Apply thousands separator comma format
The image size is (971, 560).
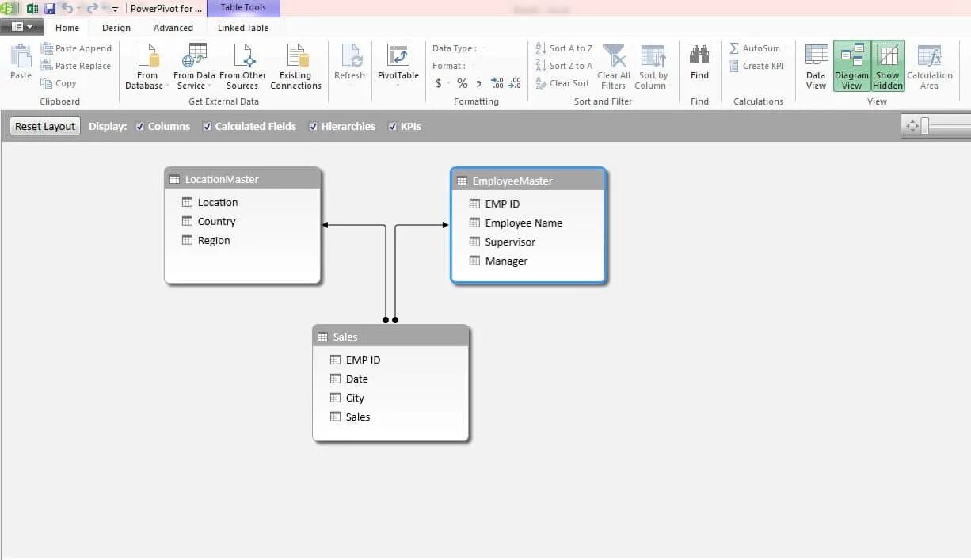click(478, 83)
